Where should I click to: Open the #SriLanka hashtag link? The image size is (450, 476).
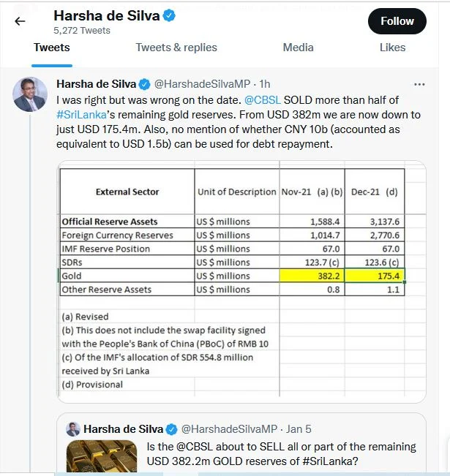pyautogui.click(x=81, y=115)
